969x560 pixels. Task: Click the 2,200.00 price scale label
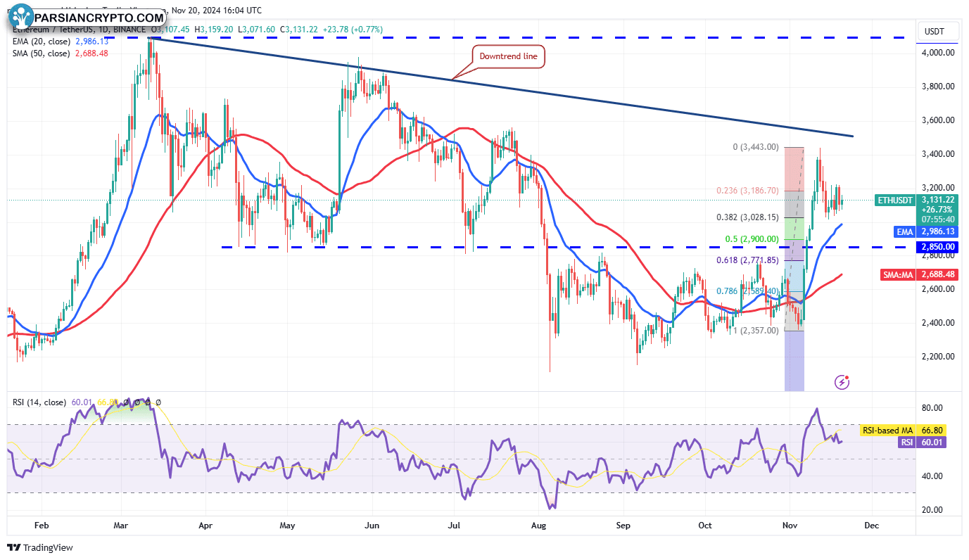click(x=939, y=357)
